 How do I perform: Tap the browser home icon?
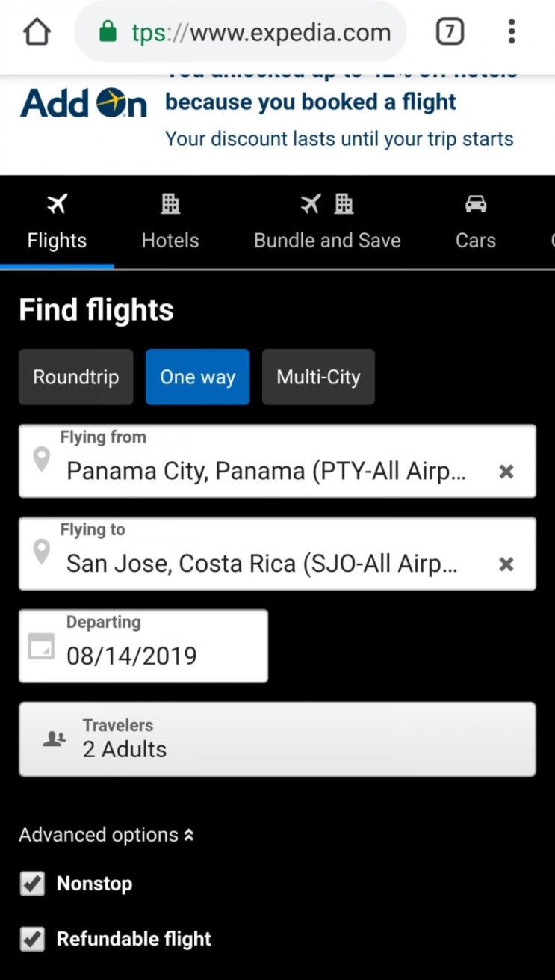click(37, 32)
